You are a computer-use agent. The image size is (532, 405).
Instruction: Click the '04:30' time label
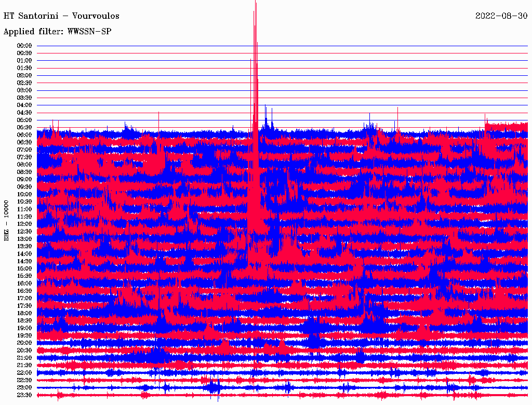click(24, 113)
